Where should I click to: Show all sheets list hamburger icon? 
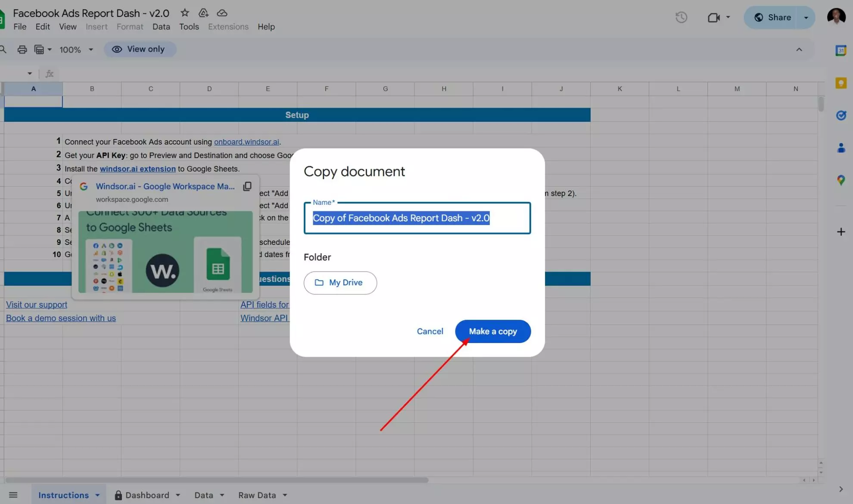13,495
